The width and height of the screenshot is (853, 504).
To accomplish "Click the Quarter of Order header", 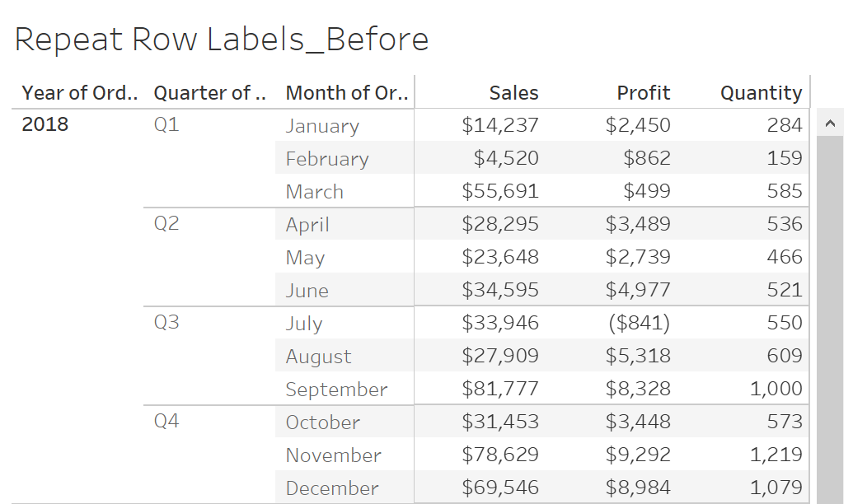I will click(x=209, y=93).
